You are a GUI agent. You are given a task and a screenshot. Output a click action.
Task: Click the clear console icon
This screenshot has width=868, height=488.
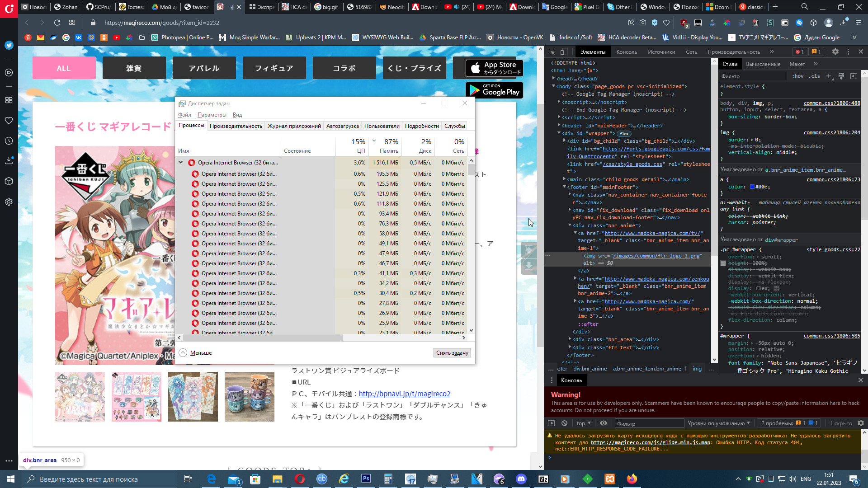[564, 423]
